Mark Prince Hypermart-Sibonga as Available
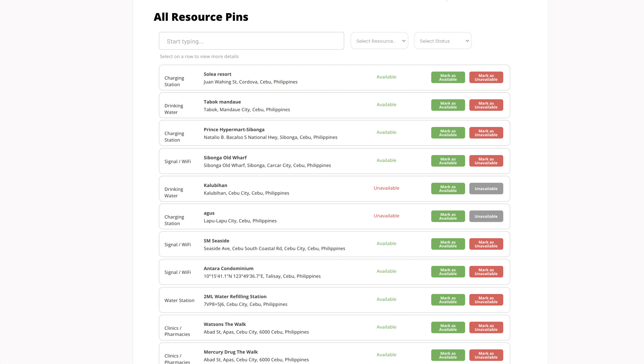The image size is (644, 364). tap(447, 133)
